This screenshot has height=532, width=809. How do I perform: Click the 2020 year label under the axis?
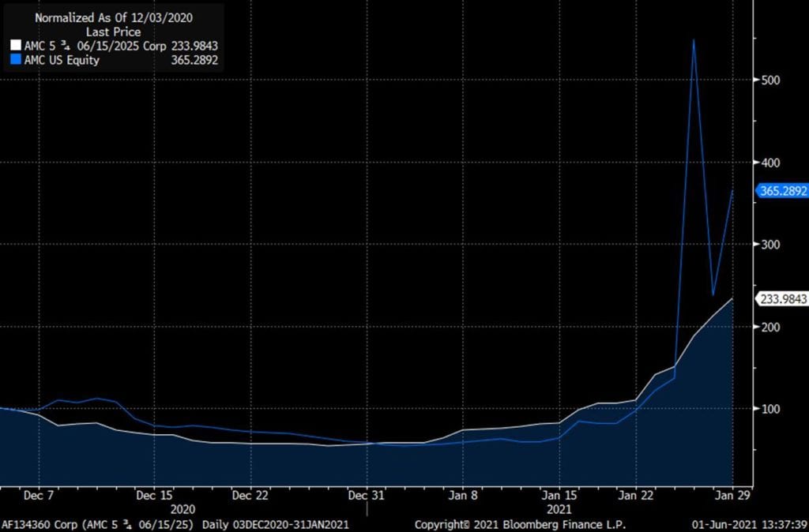tap(183, 509)
